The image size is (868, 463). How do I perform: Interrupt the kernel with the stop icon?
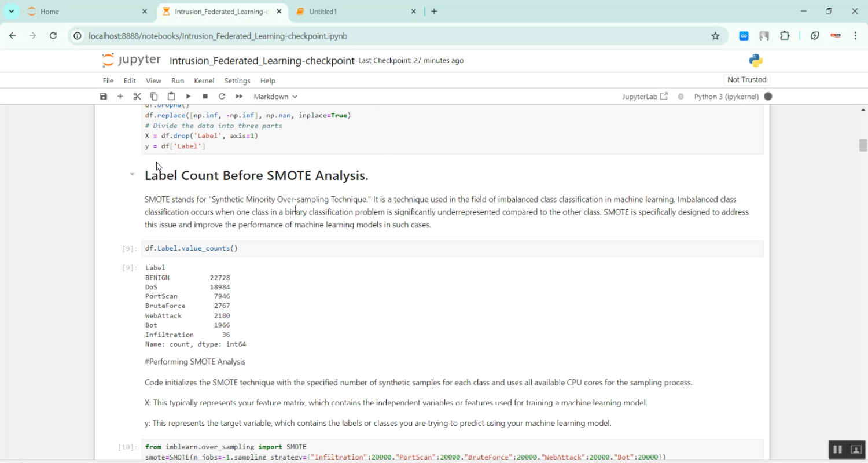(x=205, y=97)
